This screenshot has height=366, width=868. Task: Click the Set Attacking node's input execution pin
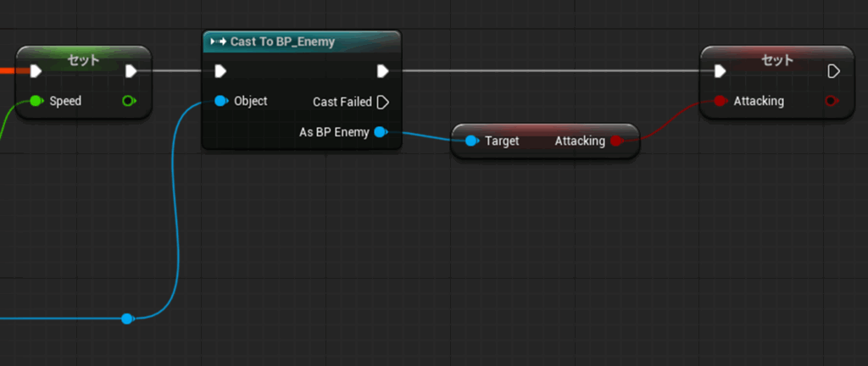720,70
